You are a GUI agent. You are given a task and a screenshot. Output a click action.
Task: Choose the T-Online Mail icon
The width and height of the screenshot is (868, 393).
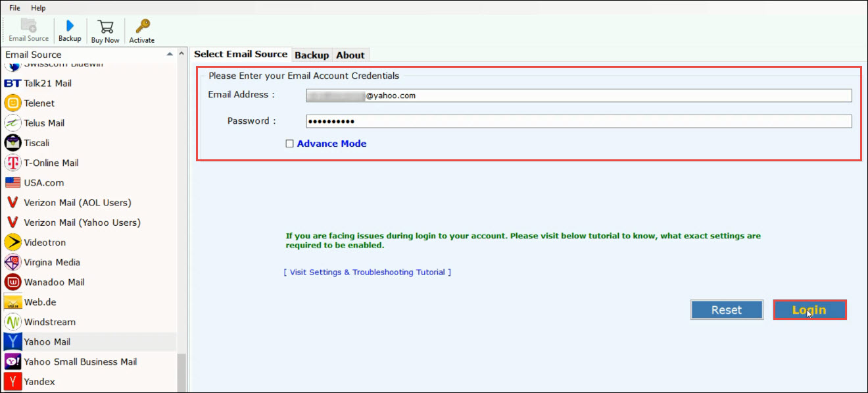(12, 163)
